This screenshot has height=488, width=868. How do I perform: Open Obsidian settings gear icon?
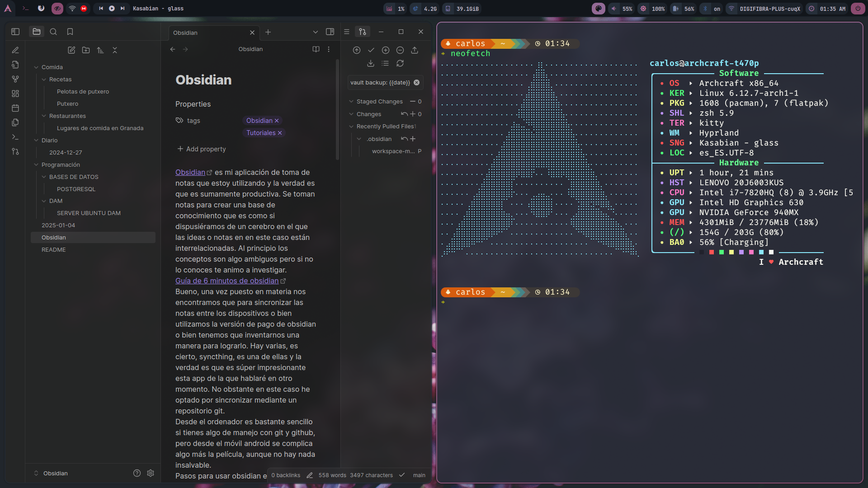point(151,473)
